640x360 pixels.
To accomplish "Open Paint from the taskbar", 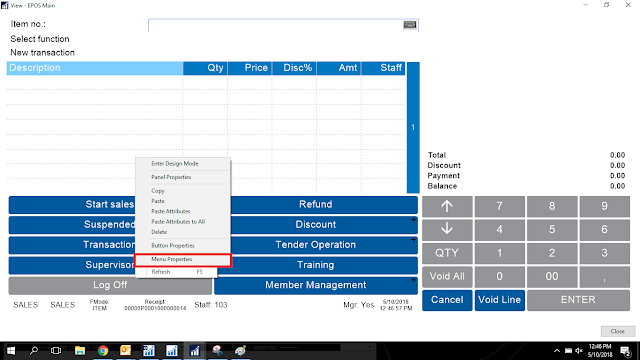I will click(240, 351).
